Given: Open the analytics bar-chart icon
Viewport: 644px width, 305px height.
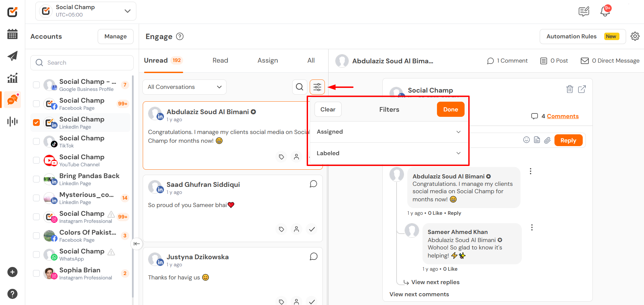Looking at the screenshot, I should 12,78.
